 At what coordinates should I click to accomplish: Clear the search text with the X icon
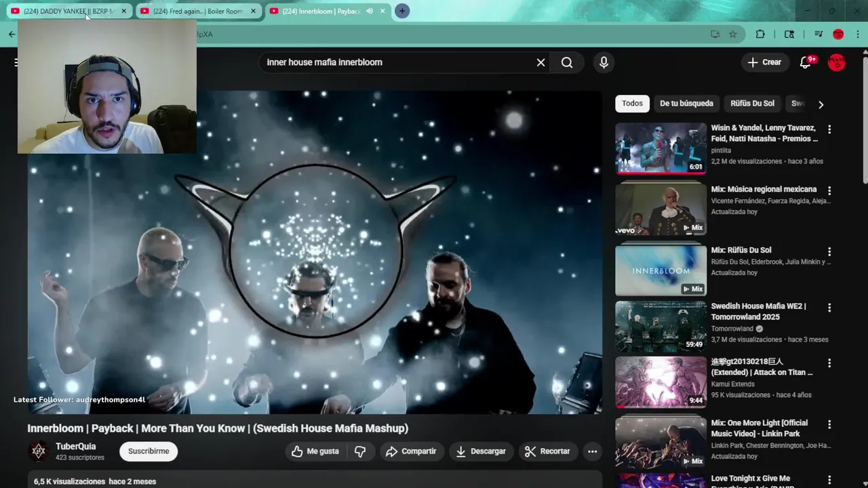pyautogui.click(x=540, y=62)
